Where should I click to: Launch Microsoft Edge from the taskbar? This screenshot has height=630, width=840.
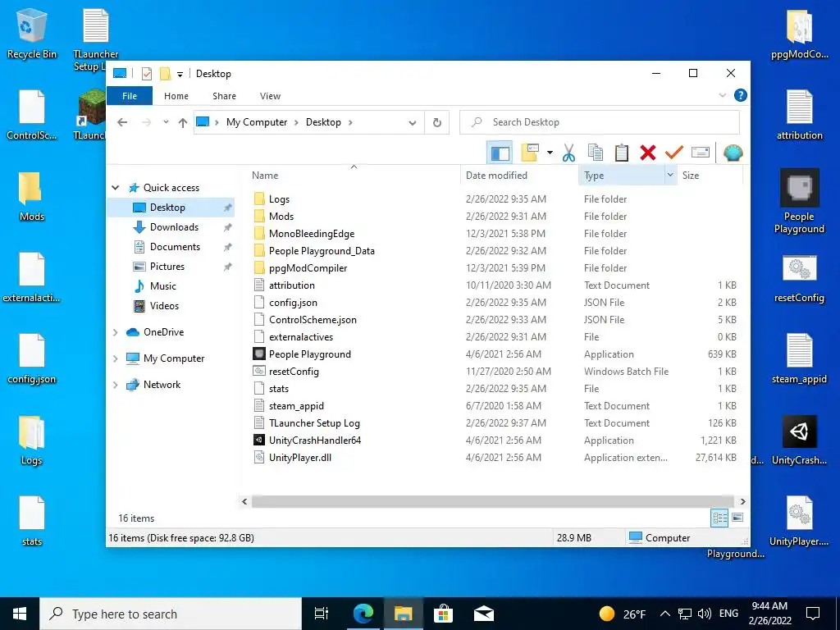(x=363, y=614)
